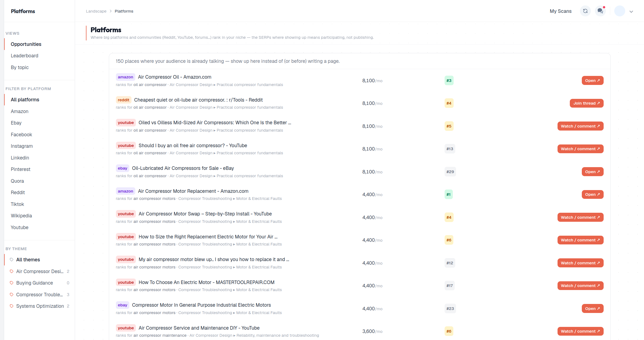Filter by Linkedin platform
The width and height of the screenshot is (644, 340).
click(x=40, y=158)
